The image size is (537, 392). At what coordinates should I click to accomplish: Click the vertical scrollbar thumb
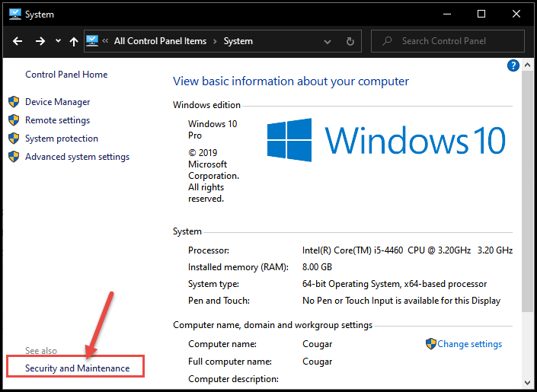coord(527,191)
